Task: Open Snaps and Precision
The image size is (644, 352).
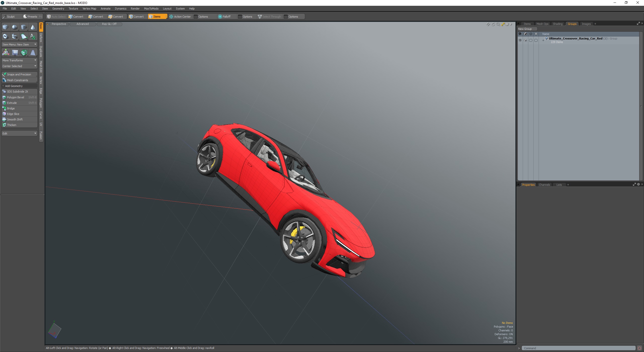Action: coord(19,74)
